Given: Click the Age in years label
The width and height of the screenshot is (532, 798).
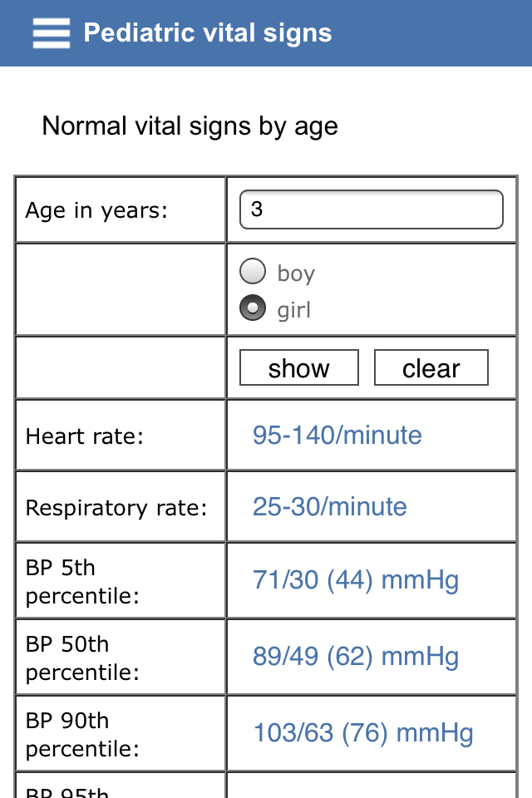Looking at the screenshot, I should coord(96,210).
